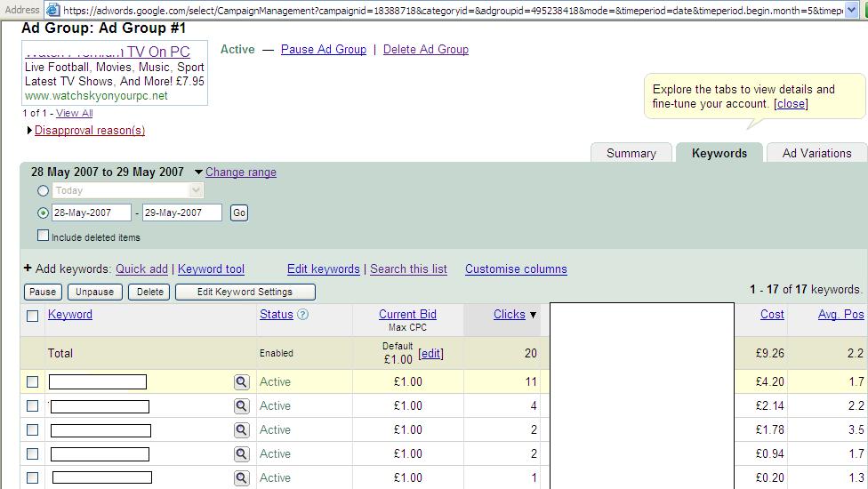Open the Status help question-mark icon
The image size is (868, 489).
coord(302,314)
